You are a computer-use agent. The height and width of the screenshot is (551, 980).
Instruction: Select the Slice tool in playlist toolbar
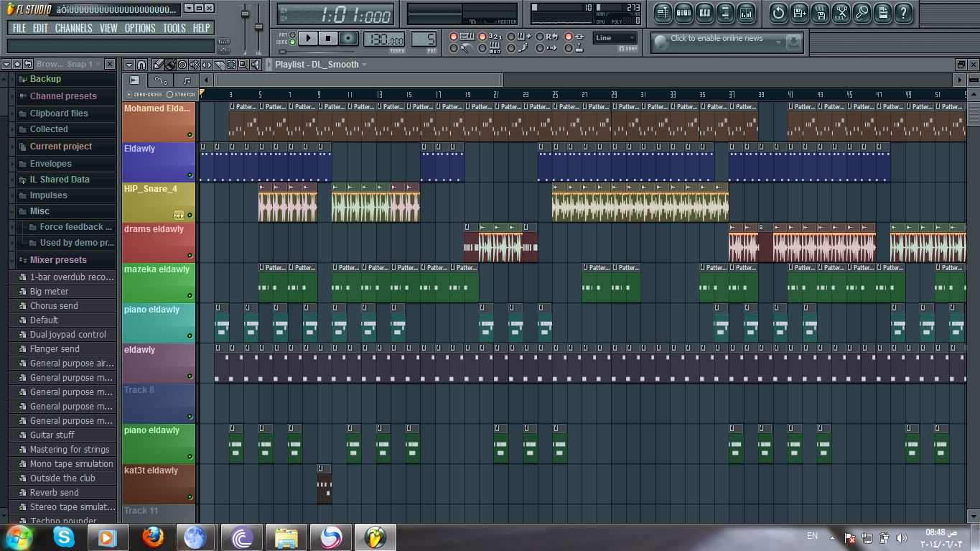pyautogui.click(x=219, y=65)
